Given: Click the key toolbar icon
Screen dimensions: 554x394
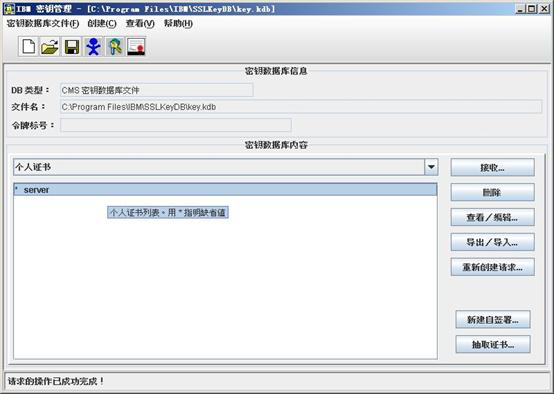Looking at the screenshot, I should pyautogui.click(x=115, y=47).
